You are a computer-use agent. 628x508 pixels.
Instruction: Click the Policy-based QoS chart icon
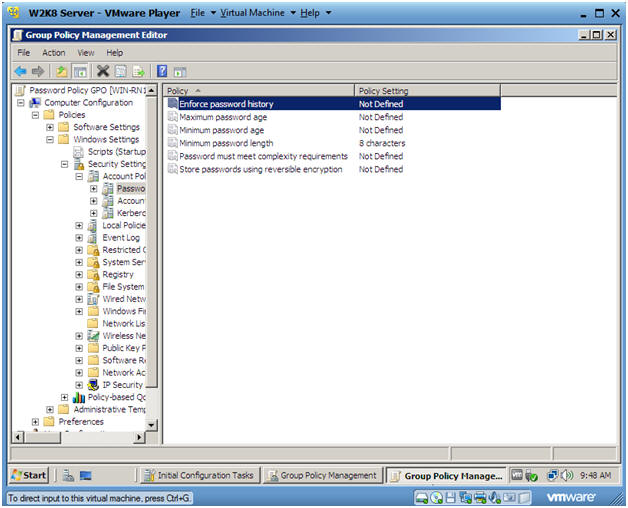pyautogui.click(x=79, y=397)
